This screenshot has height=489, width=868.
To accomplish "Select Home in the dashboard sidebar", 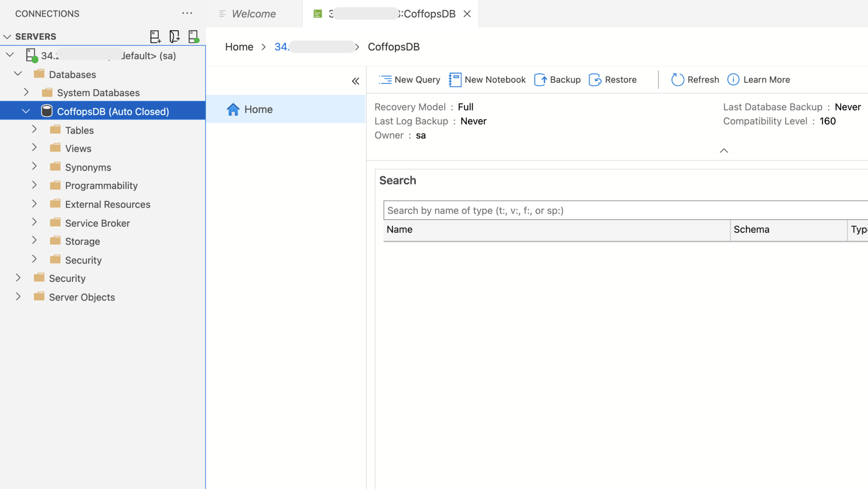I will (x=258, y=109).
